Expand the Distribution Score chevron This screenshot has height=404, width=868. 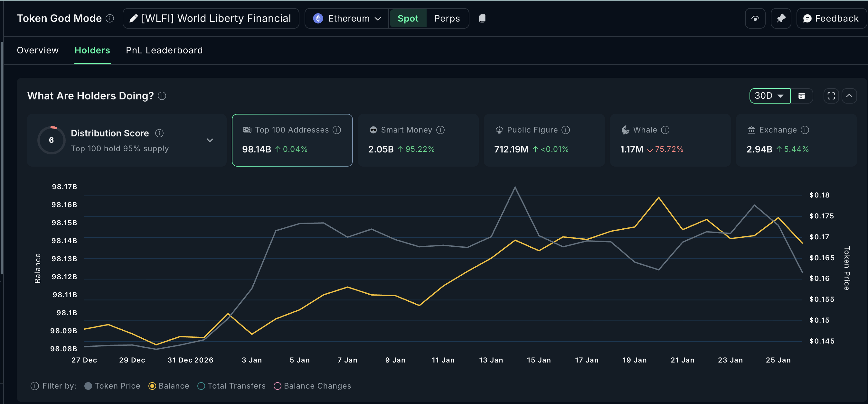point(210,140)
